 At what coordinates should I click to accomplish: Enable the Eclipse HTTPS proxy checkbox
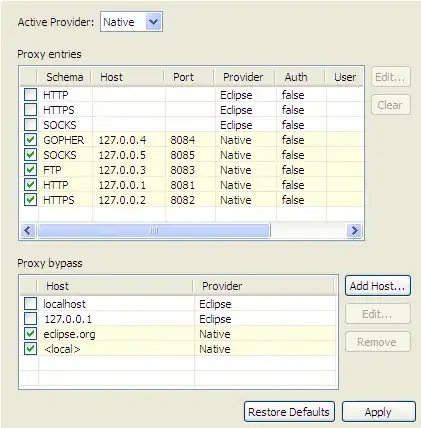[30, 110]
